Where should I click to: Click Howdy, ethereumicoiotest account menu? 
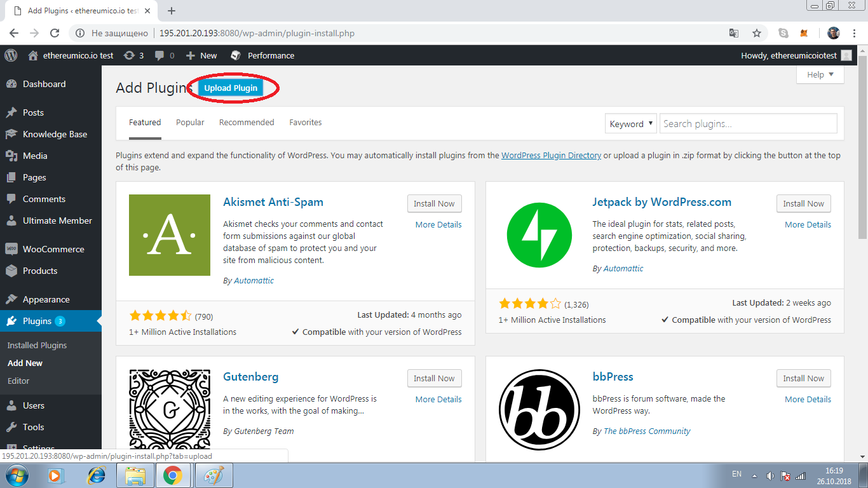796,55
